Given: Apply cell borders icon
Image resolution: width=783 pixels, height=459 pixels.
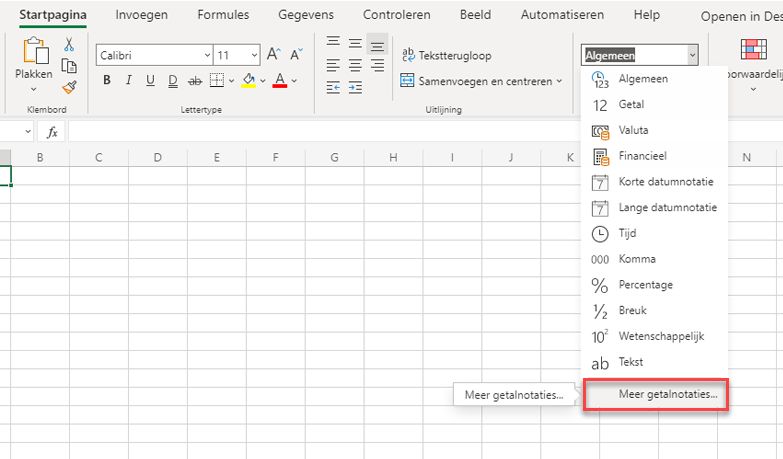Looking at the screenshot, I should (217, 80).
